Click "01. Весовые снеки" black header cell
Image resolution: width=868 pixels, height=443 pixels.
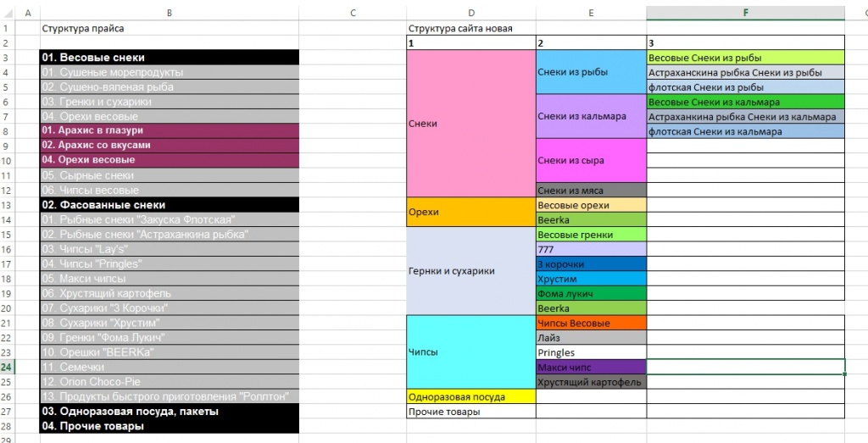170,58
